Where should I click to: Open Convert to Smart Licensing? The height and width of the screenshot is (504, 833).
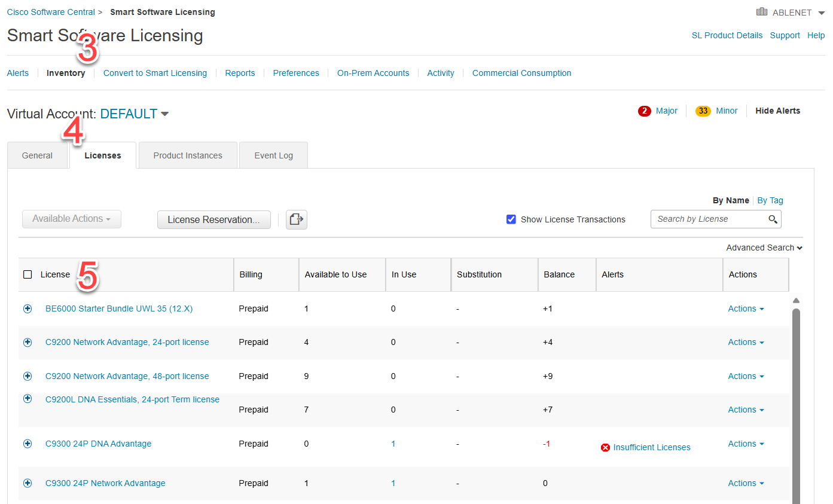click(x=155, y=73)
